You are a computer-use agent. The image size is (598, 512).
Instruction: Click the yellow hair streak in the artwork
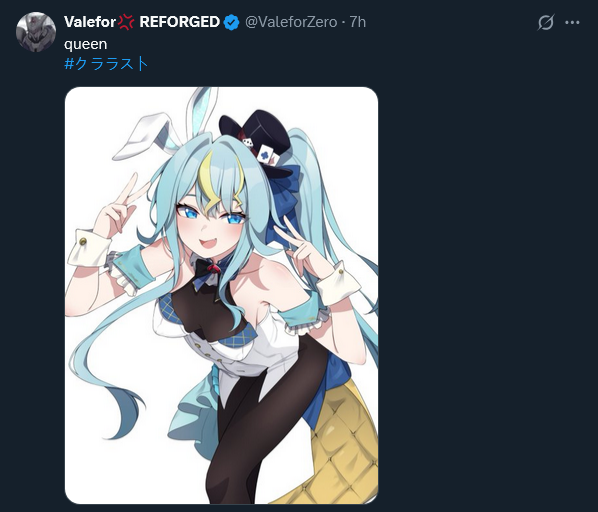tap(212, 179)
